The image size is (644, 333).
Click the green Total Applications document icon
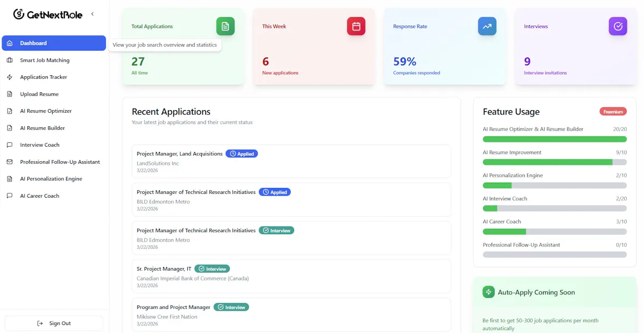click(x=225, y=26)
